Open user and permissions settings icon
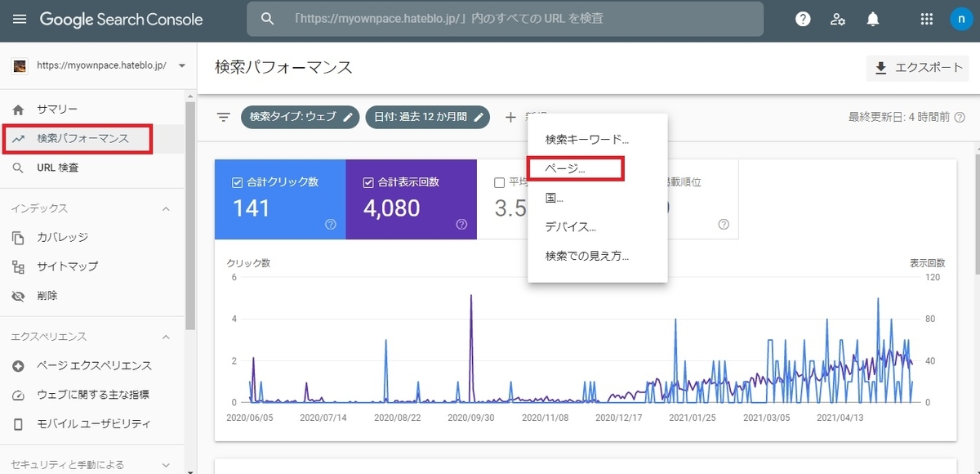 [838, 19]
